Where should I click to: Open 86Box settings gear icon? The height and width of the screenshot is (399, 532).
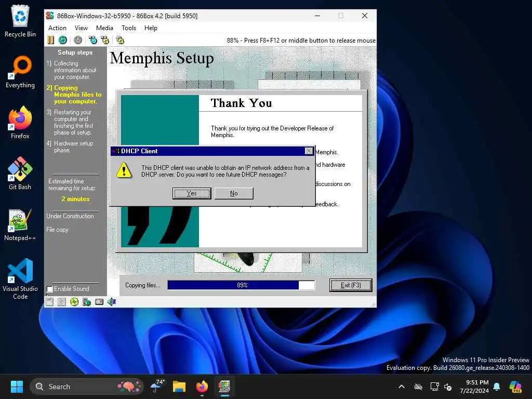tap(120, 40)
